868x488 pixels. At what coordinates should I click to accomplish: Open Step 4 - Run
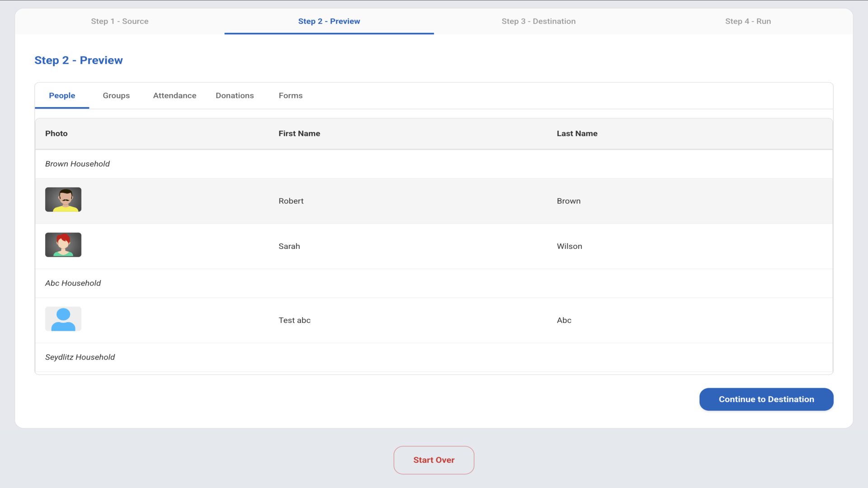pyautogui.click(x=748, y=21)
